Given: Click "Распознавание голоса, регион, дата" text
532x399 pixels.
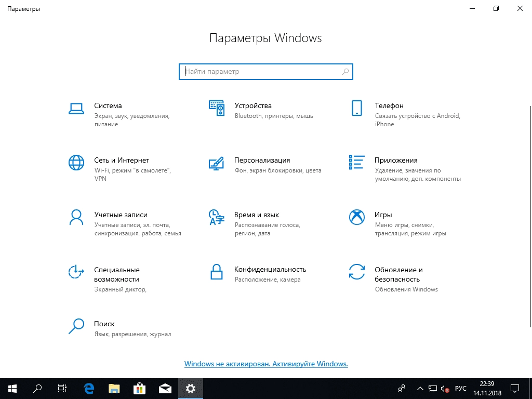Looking at the screenshot, I should pyautogui.click(x=268, y=229).
